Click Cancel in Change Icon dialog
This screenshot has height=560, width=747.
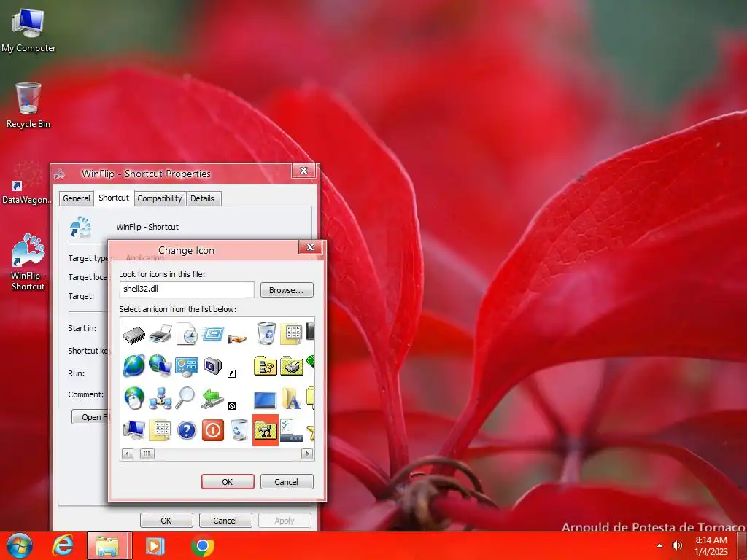point(287,481)
